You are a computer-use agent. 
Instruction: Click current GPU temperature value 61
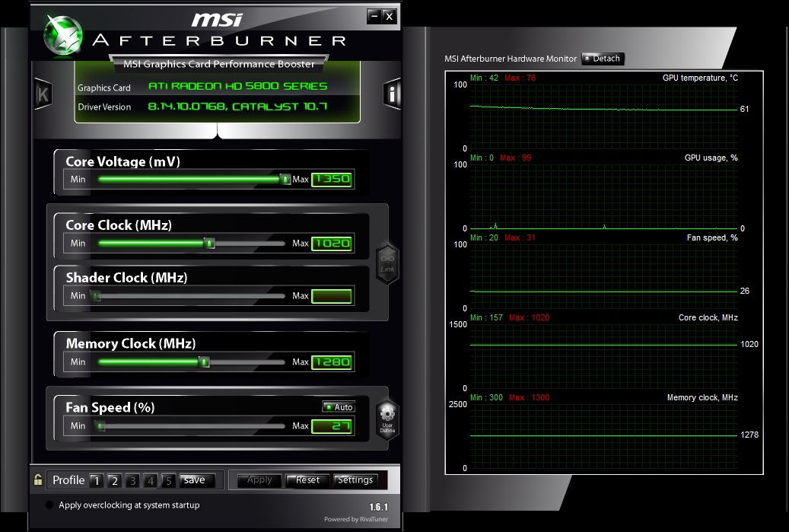[x=745, y=110]
